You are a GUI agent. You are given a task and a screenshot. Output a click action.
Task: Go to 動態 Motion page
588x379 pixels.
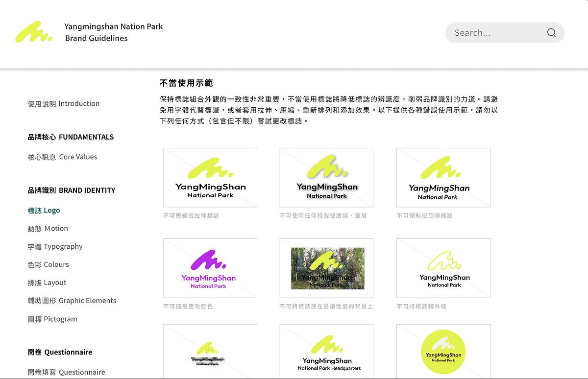(48, 229)
